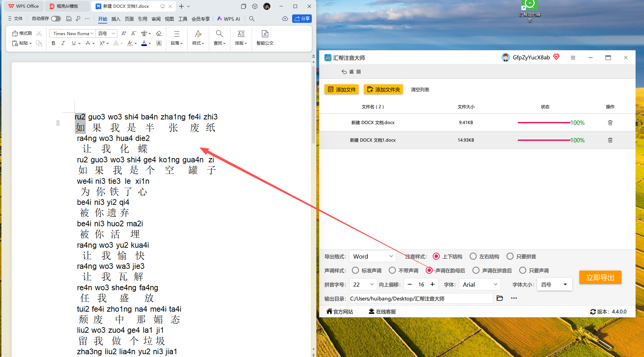
Task: Open the 智能公文 tool
Action: tap(265, 37)
